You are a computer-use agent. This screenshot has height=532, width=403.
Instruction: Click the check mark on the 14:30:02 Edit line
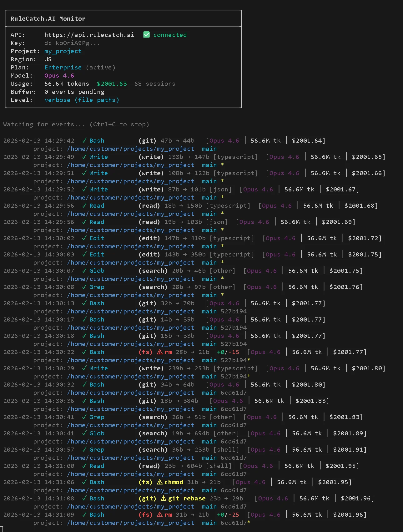click(84, 238)
